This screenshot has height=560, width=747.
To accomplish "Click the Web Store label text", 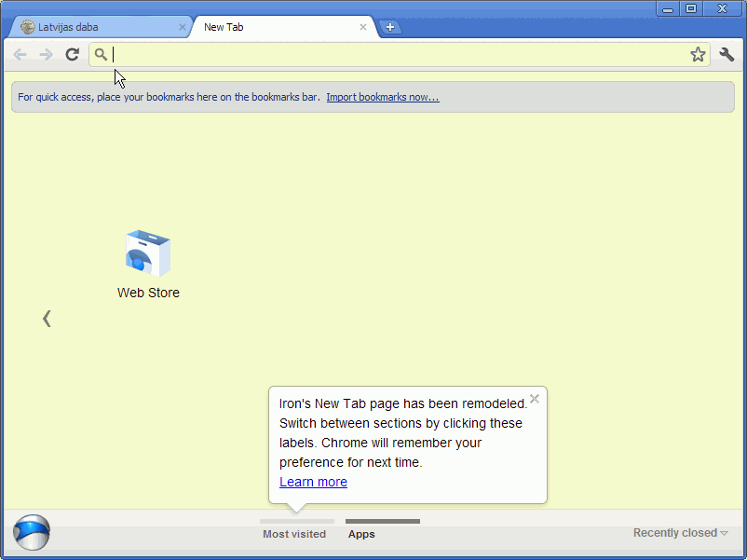I will [x=148, y=293].
